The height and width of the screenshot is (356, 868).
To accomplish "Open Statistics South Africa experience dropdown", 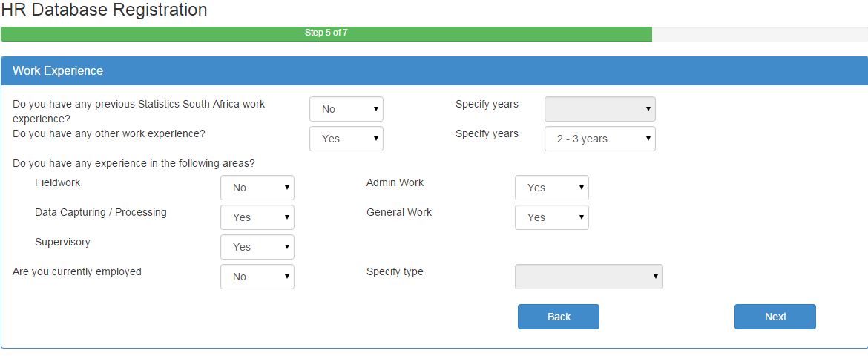I will point(346,109).
